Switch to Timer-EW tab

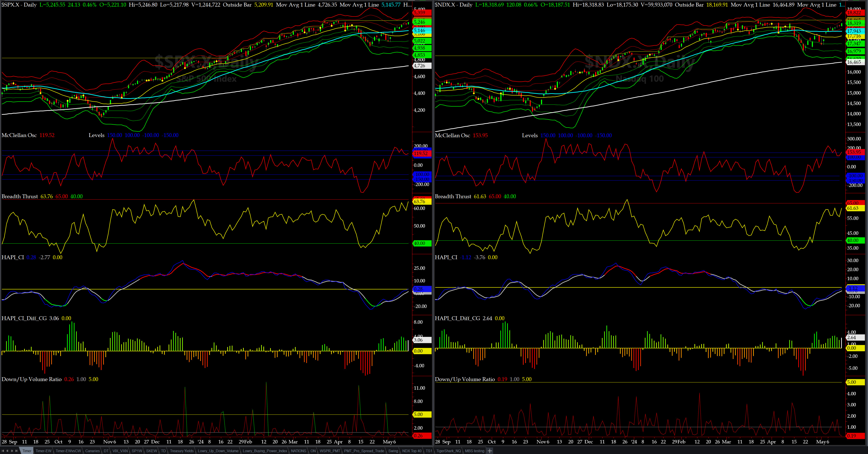(x=44, y=451)
